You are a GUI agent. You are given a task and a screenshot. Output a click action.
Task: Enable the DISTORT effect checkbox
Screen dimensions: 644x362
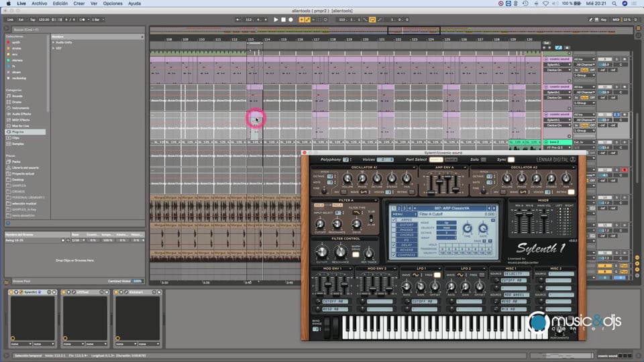394,225
